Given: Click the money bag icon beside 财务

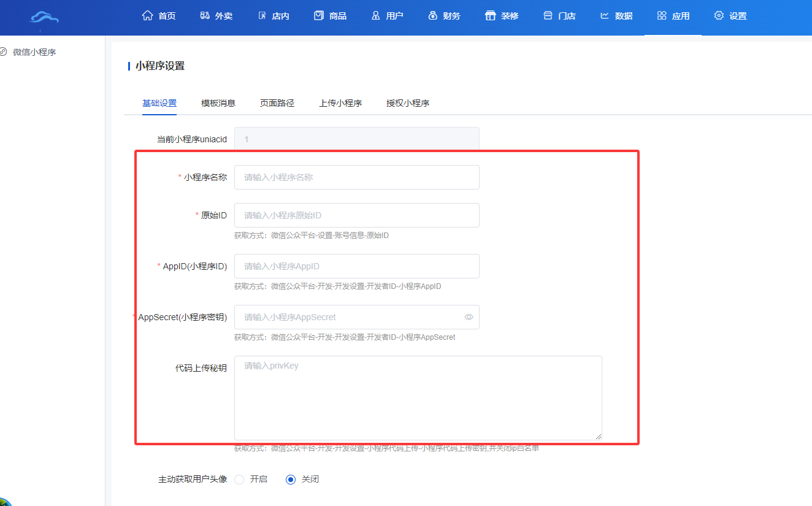Looking at the screenshot, I should pyautogui.click(x=432, y=15).
